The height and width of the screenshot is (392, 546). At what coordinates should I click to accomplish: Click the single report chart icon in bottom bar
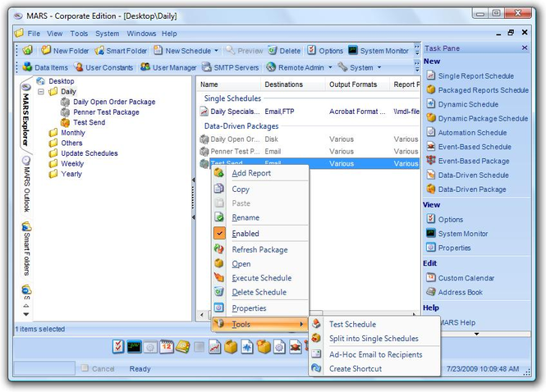(x=215, y=346)
